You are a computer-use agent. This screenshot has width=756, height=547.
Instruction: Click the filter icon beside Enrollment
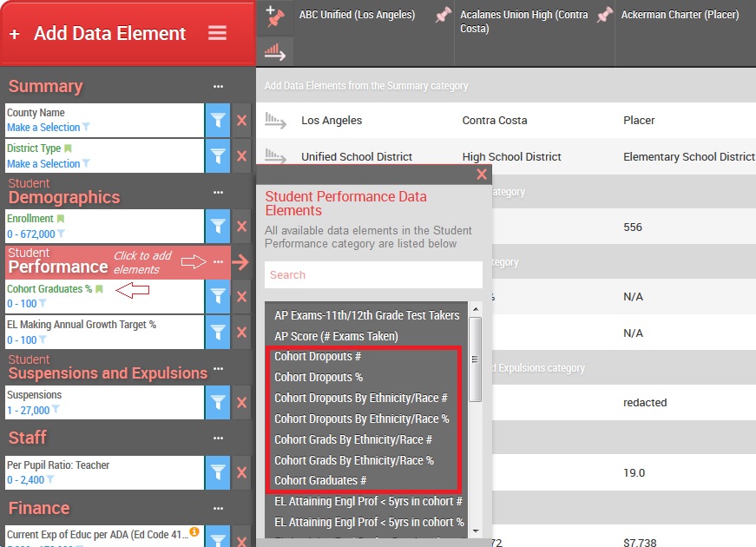coord(218,226)
